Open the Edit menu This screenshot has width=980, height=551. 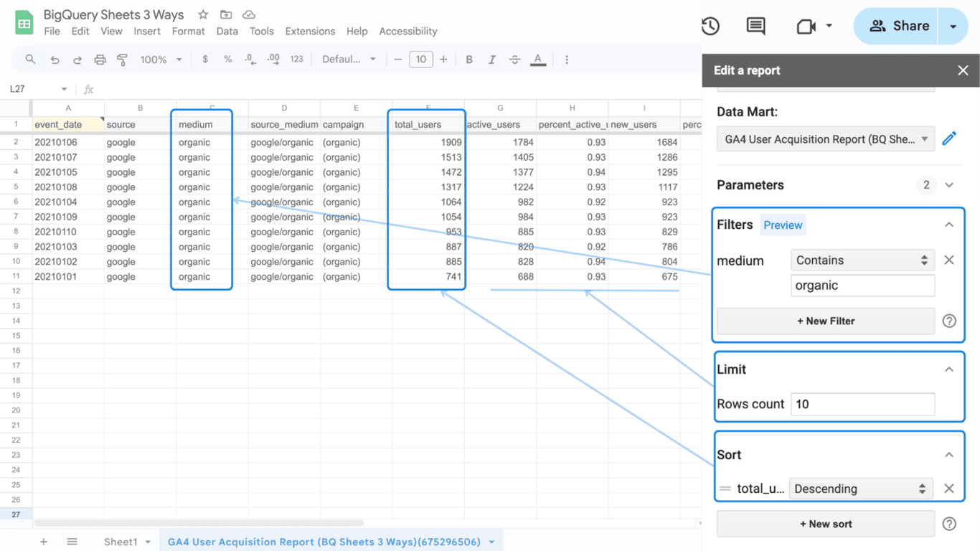coord(80,31)
